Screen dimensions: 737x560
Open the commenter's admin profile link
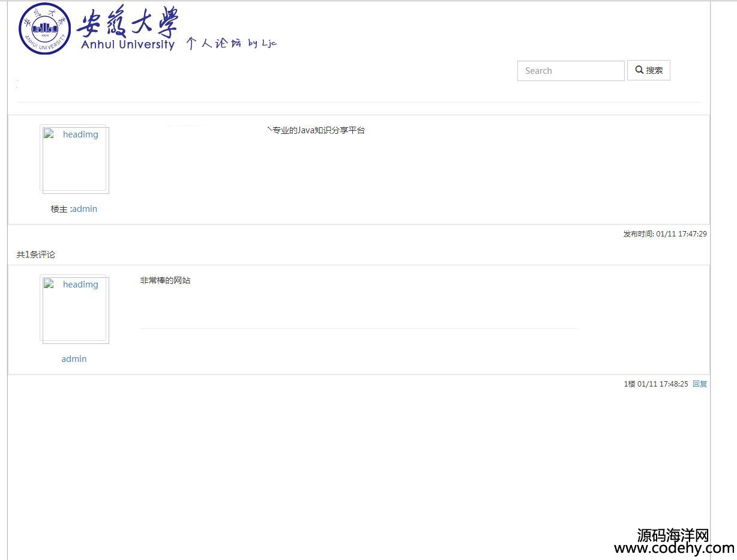[x=74, y=359]
